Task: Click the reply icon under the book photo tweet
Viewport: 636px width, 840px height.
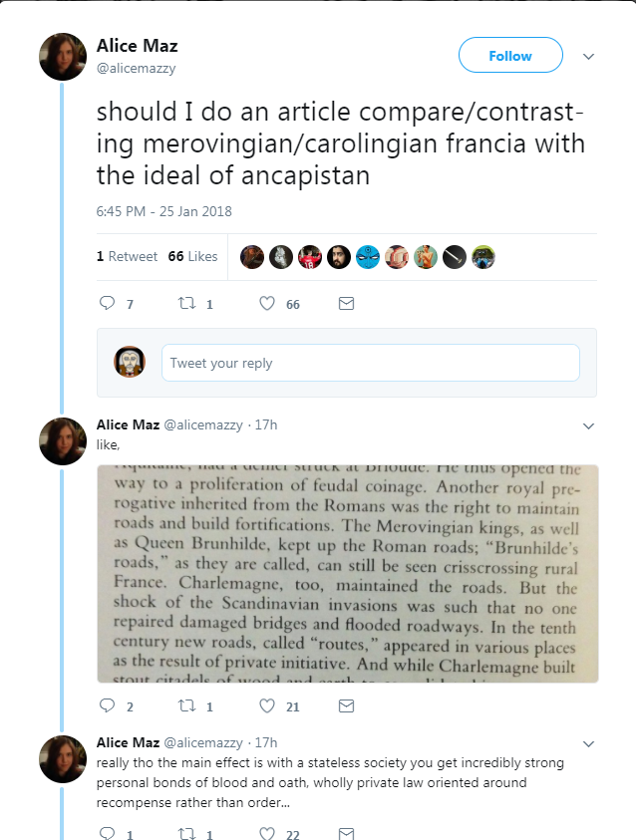Action: (109, 706)
